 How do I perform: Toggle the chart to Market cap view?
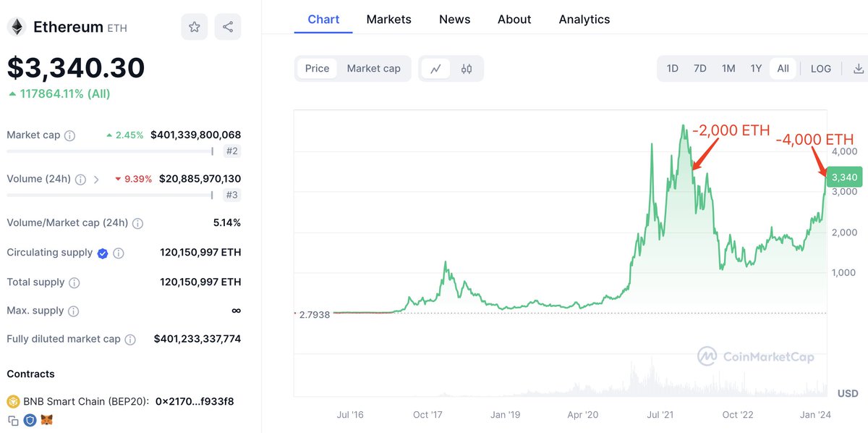(x=374, y=68)
